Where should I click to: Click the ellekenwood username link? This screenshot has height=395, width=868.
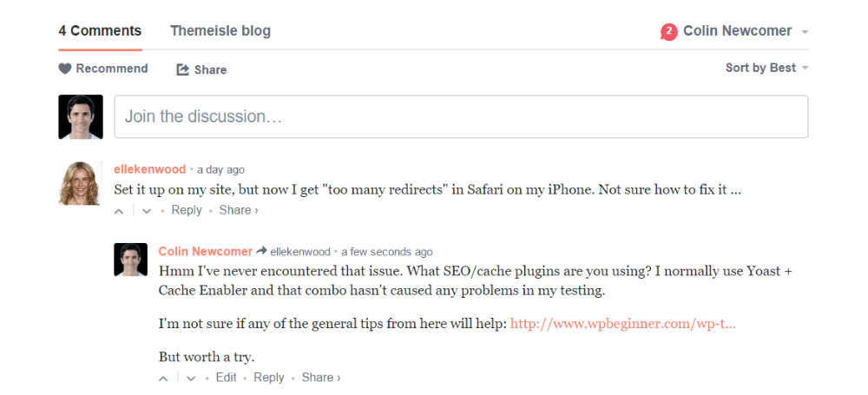pos(150,169)
